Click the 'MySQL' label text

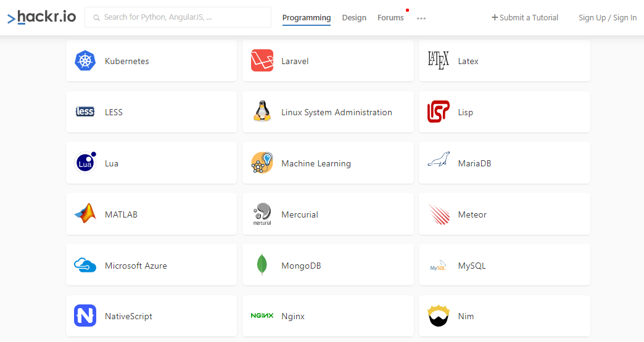click(x=472, y=266)
